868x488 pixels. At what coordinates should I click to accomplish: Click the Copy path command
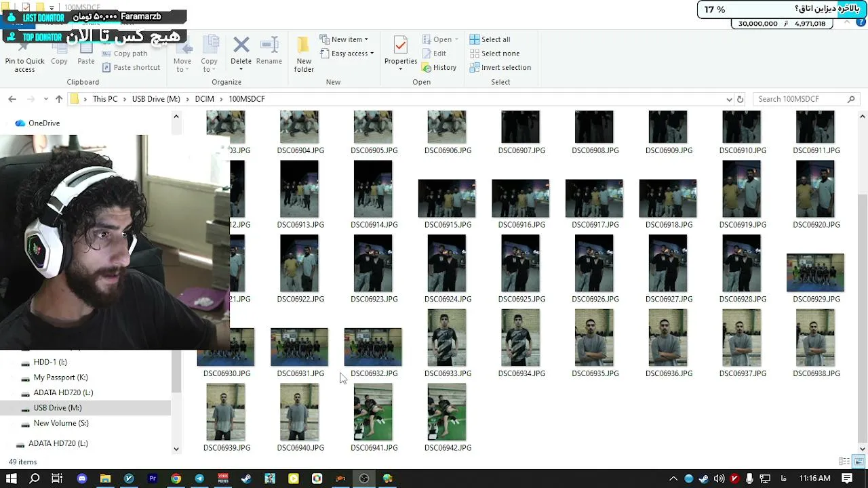pos(125,54)
